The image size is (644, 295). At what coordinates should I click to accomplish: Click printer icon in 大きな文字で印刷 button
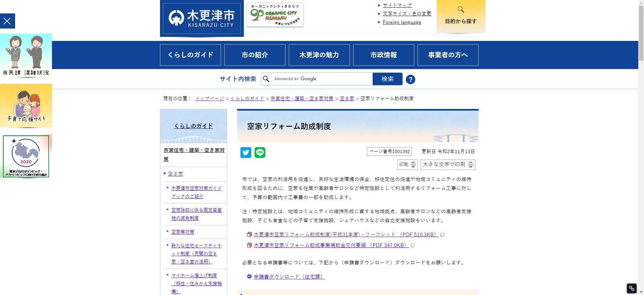(471, 165)
